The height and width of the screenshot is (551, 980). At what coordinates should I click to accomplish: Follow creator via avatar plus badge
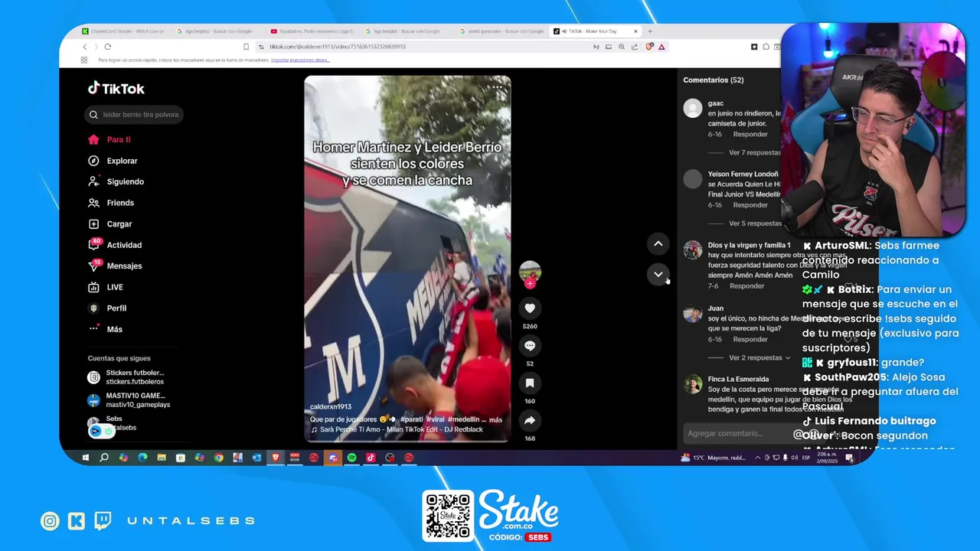(x=529, y=284)
